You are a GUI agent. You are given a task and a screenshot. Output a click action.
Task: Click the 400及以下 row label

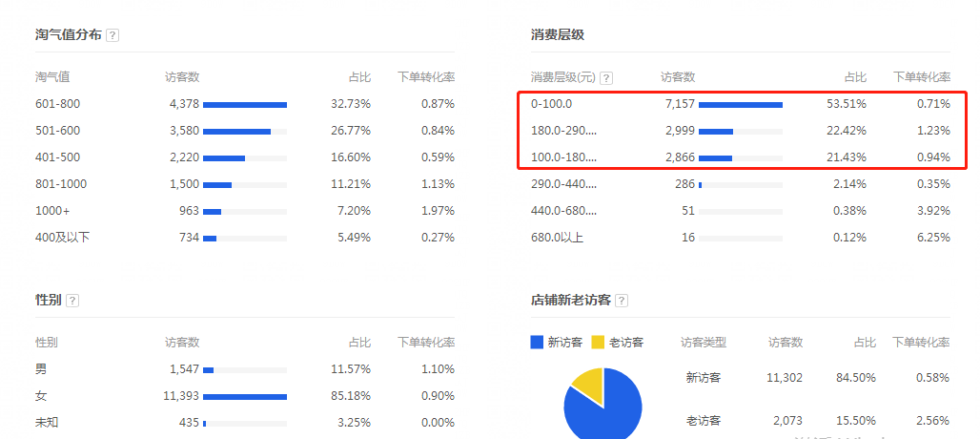[63, 238]
